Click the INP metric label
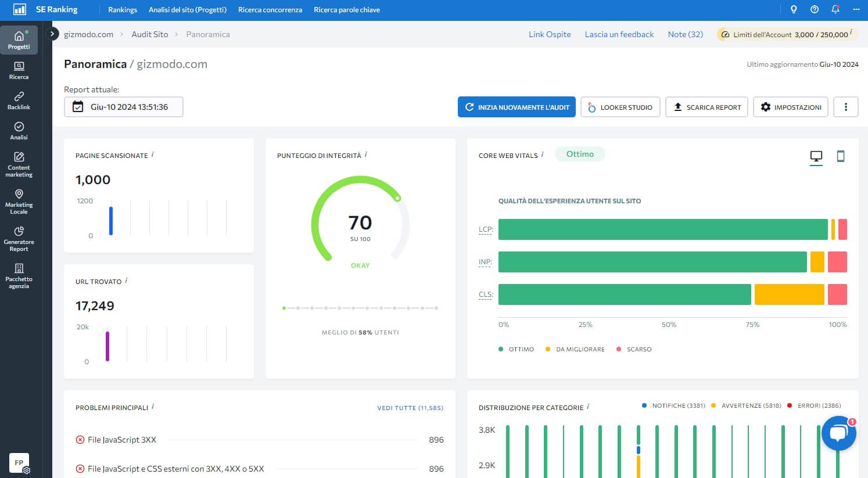Image resolution: width=868 pixels, height=478 pixels. point(485,262)
